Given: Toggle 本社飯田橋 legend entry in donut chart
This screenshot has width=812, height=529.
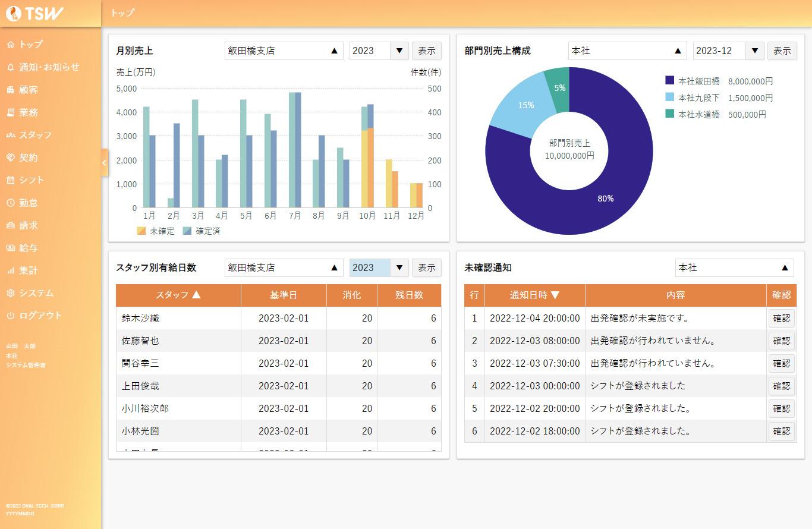Looking at the screenshot, I should pos(719,81).
